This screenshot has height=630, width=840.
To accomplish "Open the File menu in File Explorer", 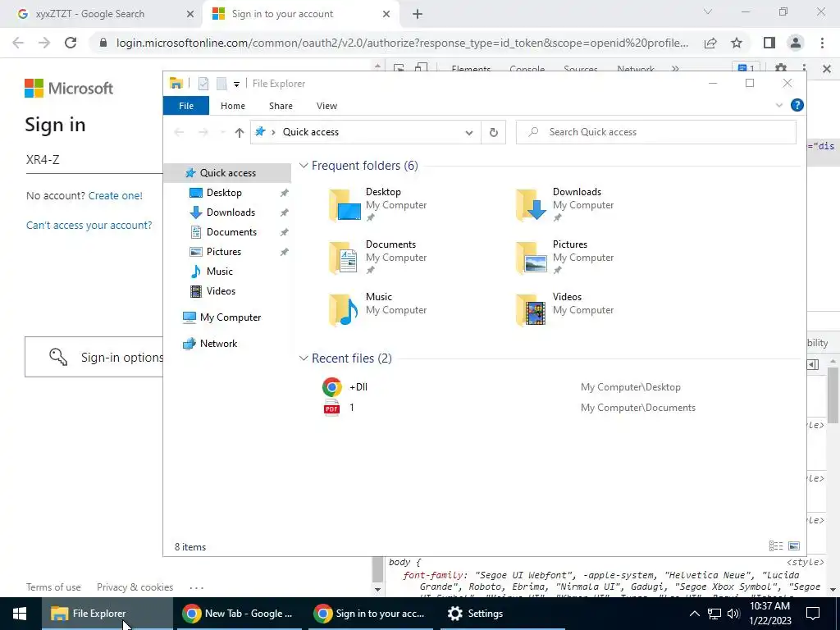I will pos(186,106).
